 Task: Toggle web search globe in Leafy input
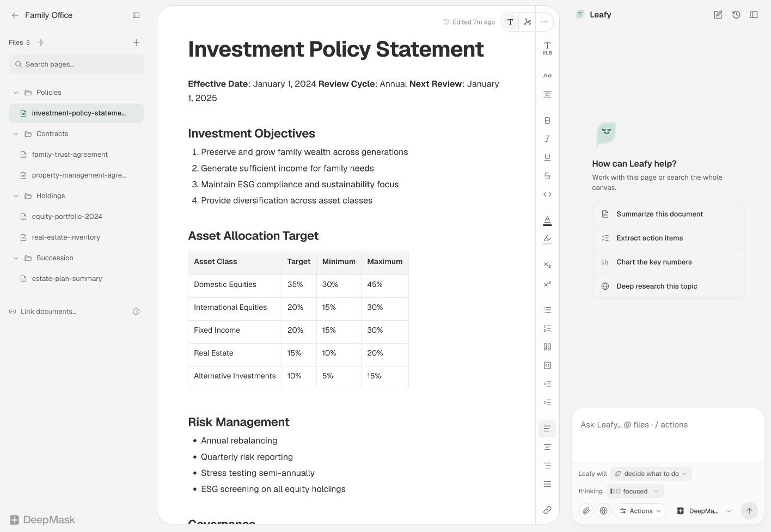coord(603,511)
